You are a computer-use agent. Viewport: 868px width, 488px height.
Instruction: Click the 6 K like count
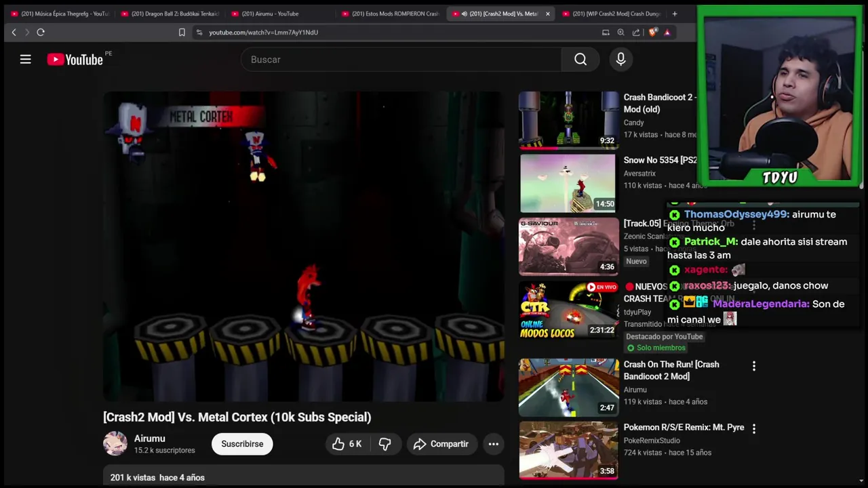(x=355, y=444)
